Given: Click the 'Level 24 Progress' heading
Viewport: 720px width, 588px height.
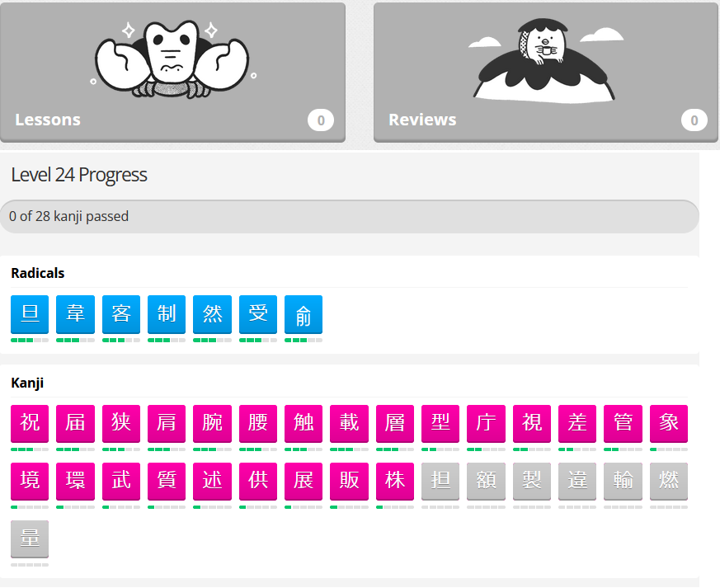Looking at the screenshot, I should (x=79, y=175).
